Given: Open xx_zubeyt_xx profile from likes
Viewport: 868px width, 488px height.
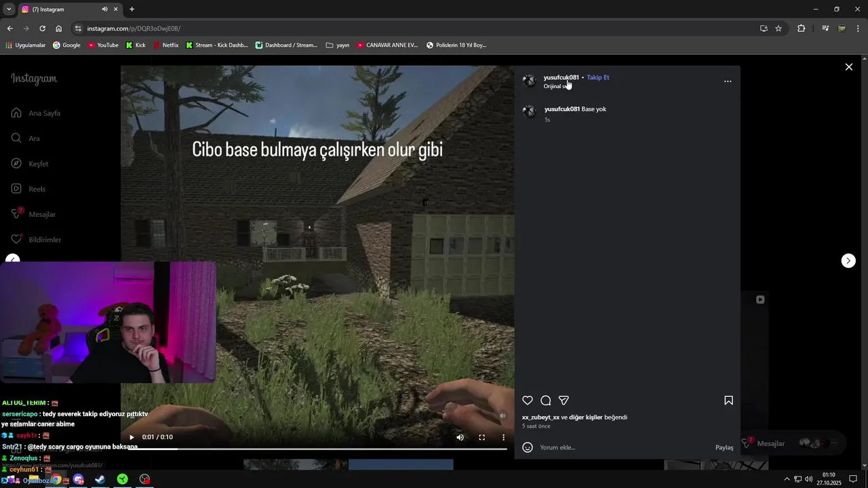Looking at the screenshot, I should (540, 418).
